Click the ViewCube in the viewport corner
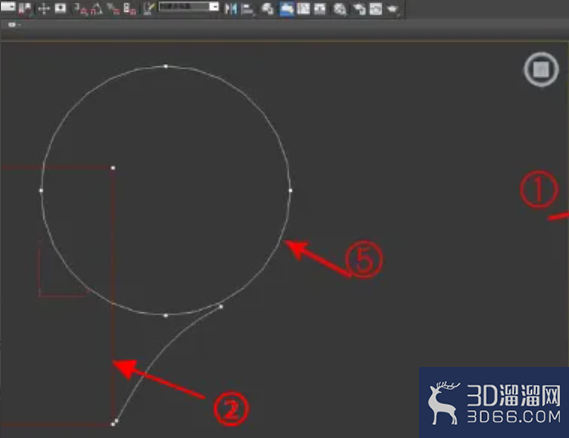 pyautogui.click(x=541, y=69)
